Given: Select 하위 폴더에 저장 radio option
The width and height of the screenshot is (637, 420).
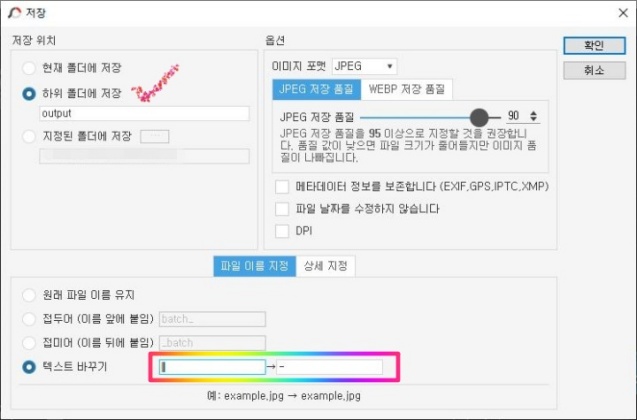Looking at the screenshot, I should [x=29, y=94].
